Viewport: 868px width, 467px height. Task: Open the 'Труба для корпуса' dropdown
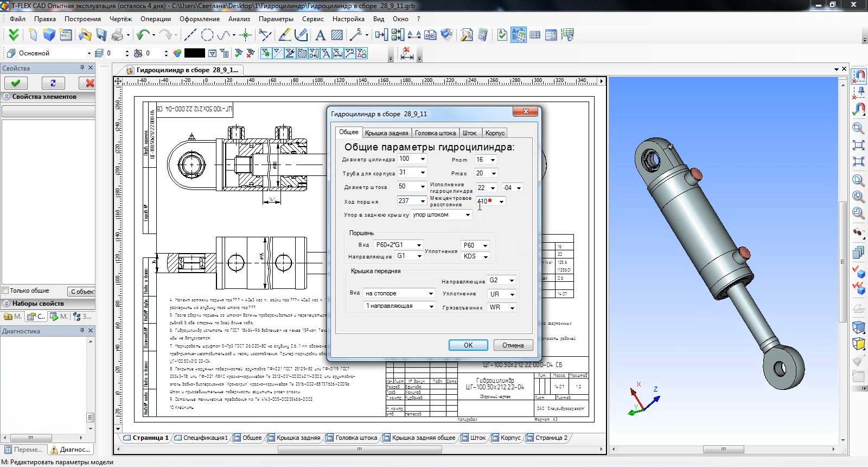[423, 173]
